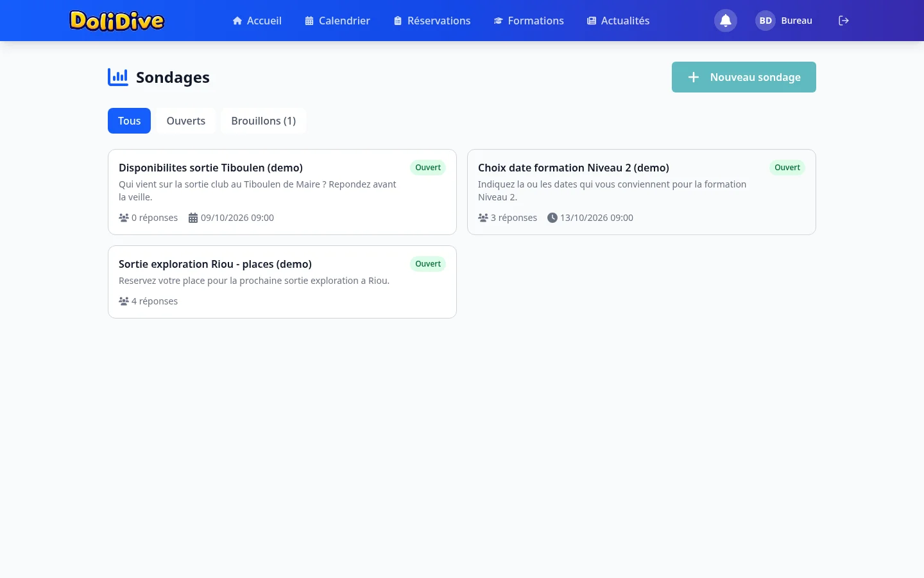924x578 pixels.
Task: Open the Sortie exploration Riou poll
Action: point(282,282)
